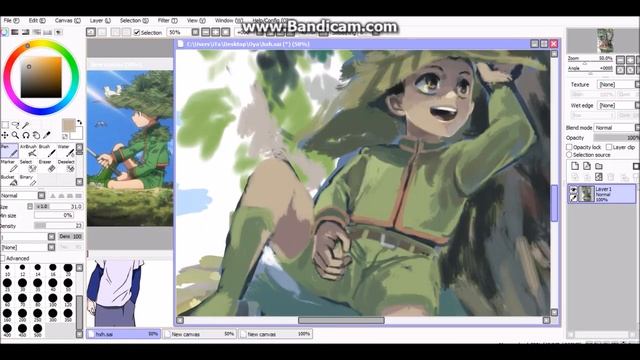The width and height of the screenshot is (640, 360).
Task: Tick the Advanced settings checkbox
Action: coord(3,258)
